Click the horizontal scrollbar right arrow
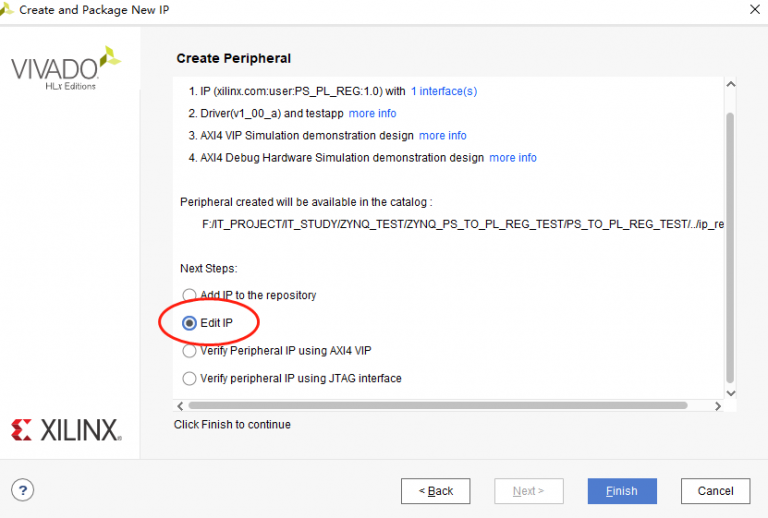The height and width of the screenshot is (518, 768). click(715, 406)
